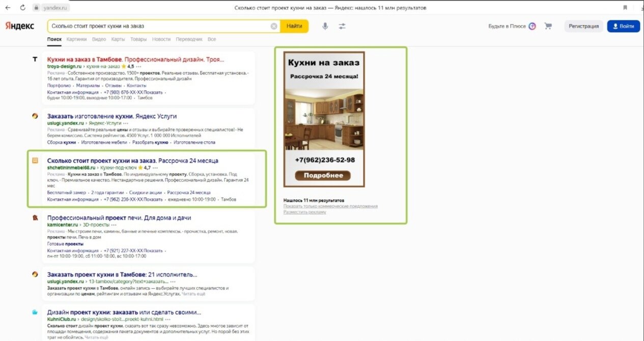This screenshot has height=341, width=644.
Task: Click the person icon in Войти button
Action: 615,26
